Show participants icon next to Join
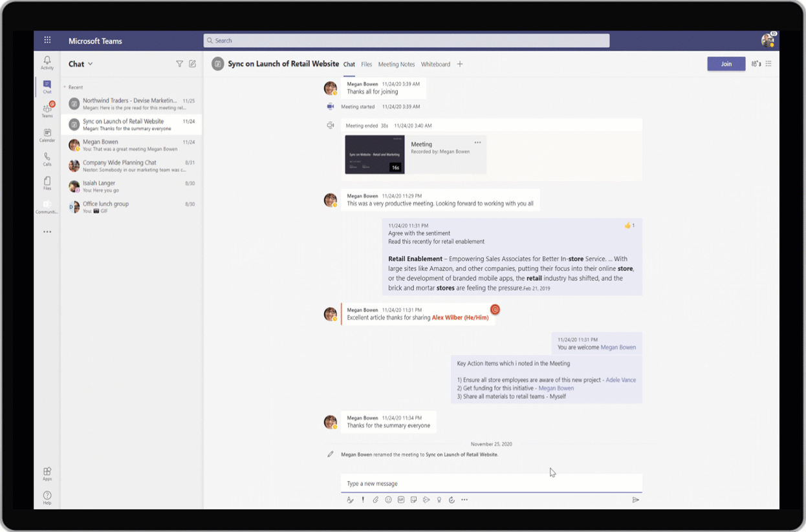The height and width of the screenshot is (532, 806). (x=756, y=64)
